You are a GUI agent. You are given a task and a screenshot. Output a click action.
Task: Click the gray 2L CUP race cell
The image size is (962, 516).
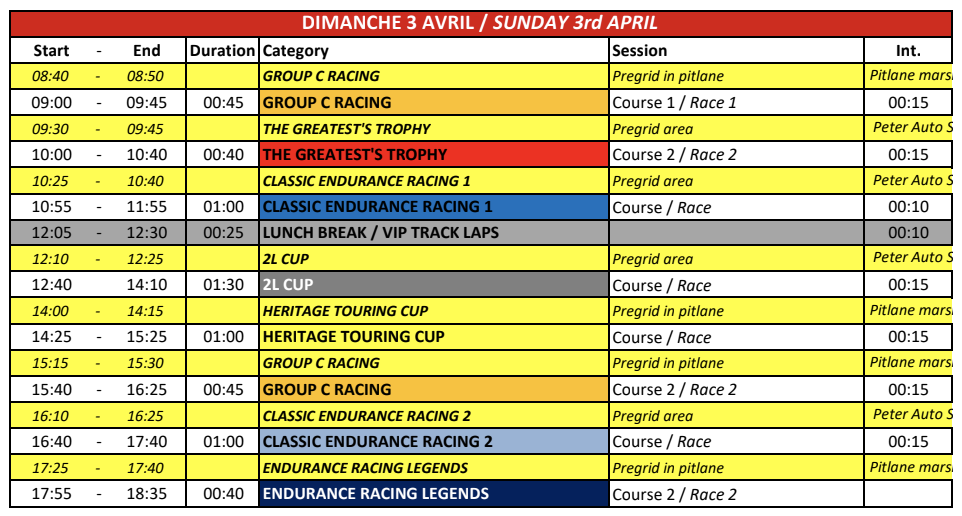433,285
